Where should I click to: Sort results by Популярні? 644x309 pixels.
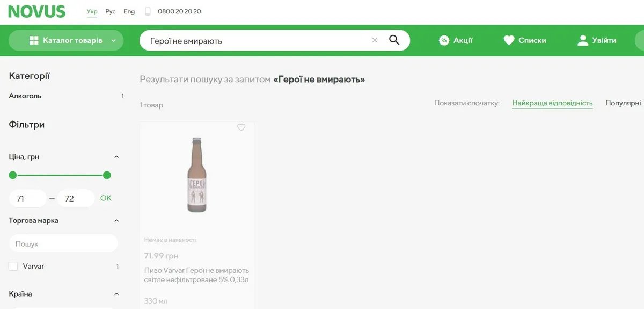coord(623,103)
